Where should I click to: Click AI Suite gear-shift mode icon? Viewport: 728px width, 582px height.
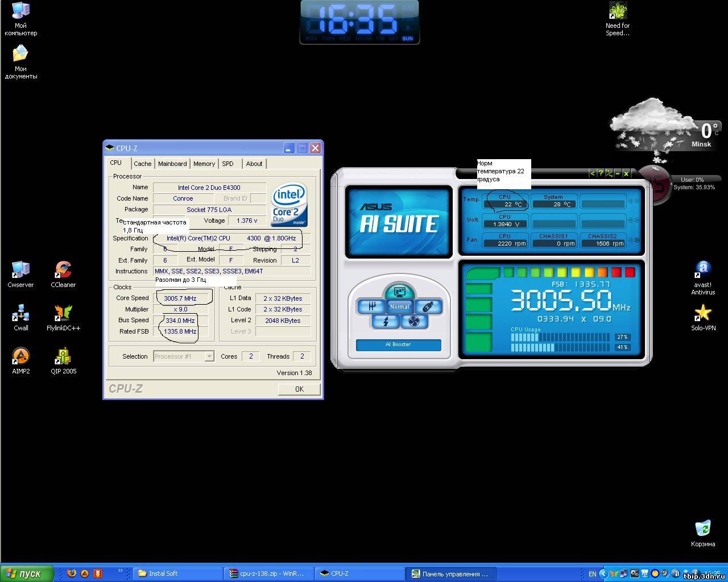[x=371, y=306]
